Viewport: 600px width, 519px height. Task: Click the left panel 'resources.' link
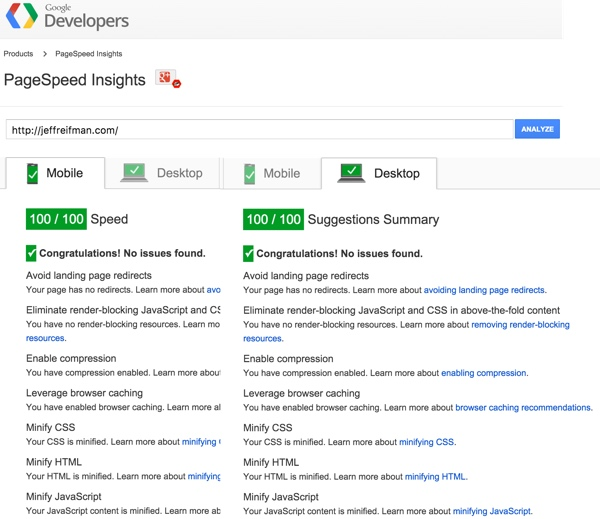coord(46,338)
